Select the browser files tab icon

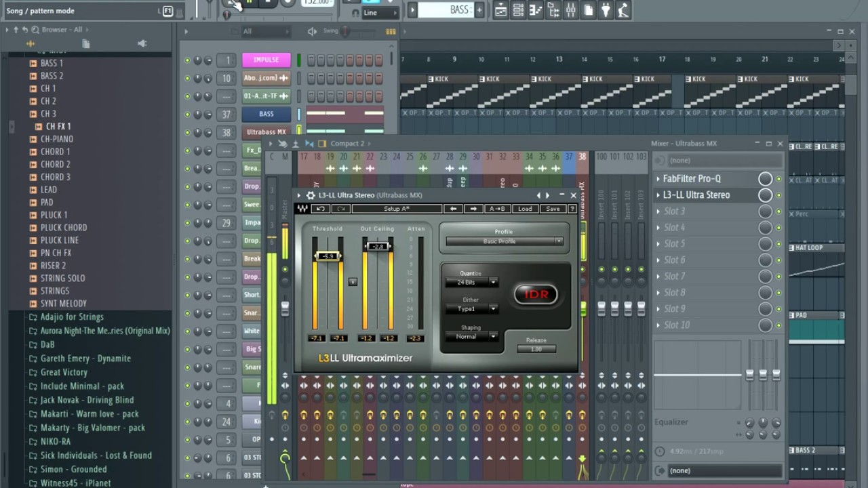coord(86,43)
